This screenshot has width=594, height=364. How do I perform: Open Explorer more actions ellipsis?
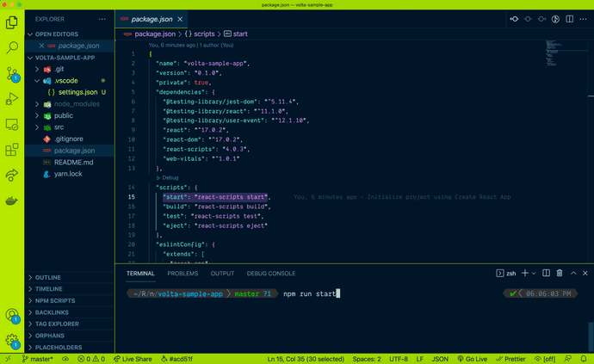click(102, 19)
